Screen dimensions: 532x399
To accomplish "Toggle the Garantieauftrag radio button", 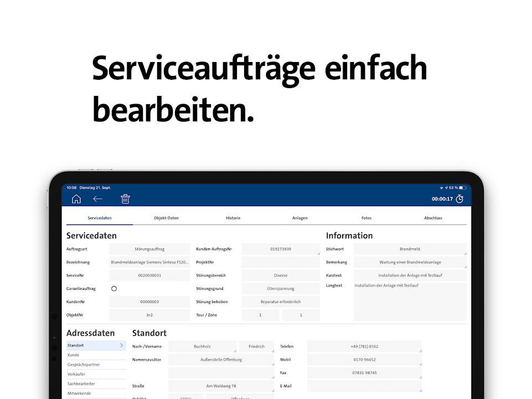I will tap(114, 289).
